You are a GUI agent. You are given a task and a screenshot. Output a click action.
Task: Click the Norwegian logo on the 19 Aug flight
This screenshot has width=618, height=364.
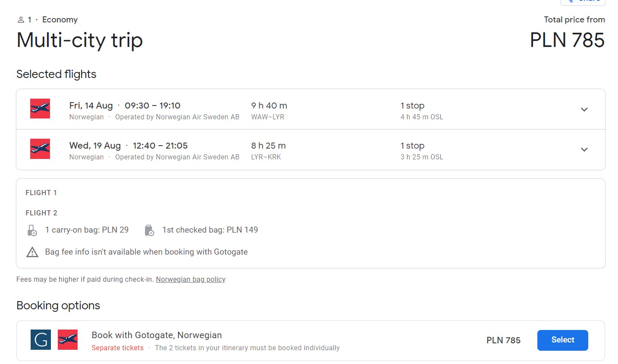40,149
